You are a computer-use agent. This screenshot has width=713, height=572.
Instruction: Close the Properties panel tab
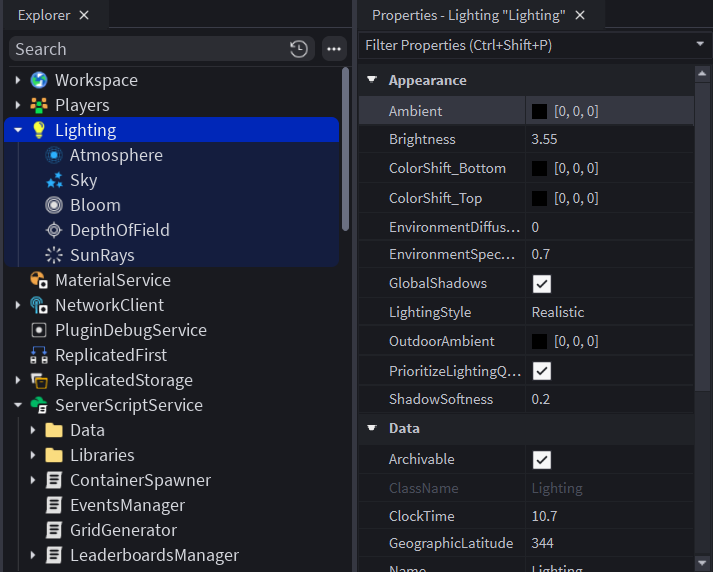point(580,15)
